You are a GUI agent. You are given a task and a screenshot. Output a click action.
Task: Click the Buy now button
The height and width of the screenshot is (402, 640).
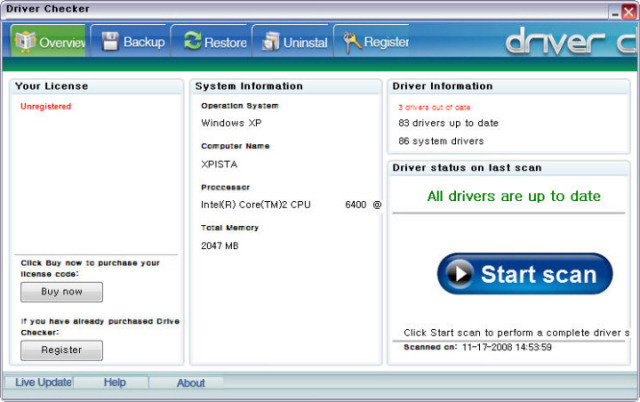click(62, 292)
